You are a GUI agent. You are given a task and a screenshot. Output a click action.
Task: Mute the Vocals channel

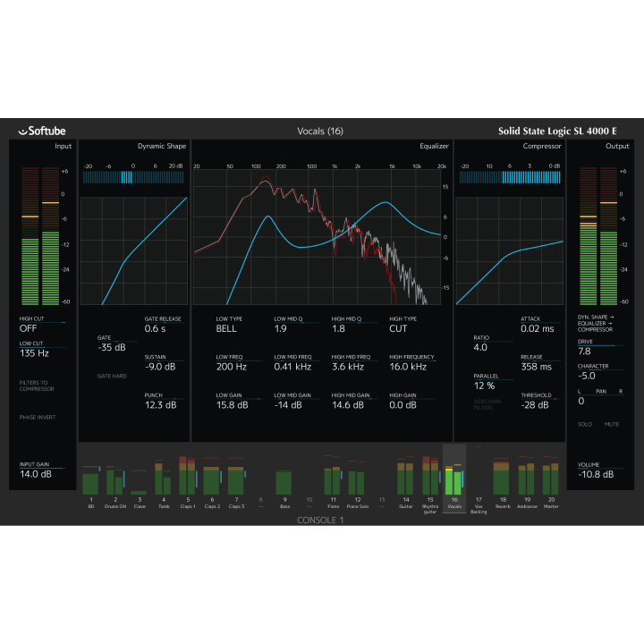click(612, 424)
